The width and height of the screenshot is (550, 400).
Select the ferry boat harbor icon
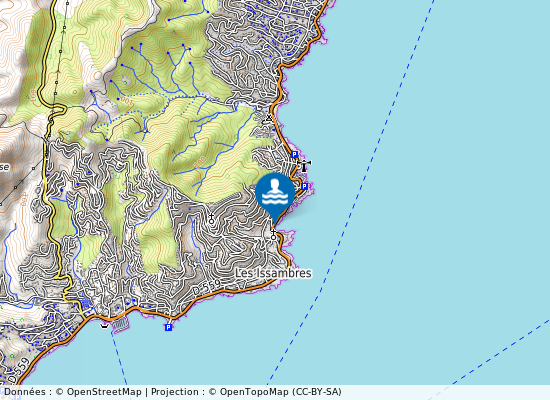point(104,326)
